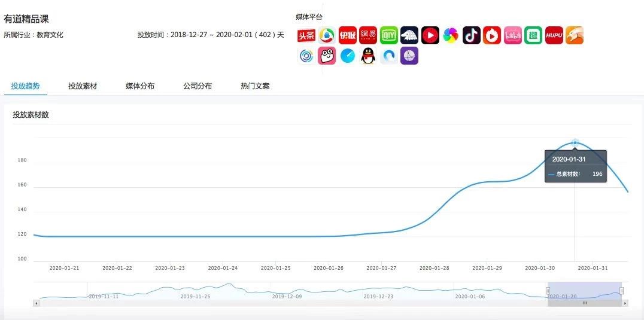This screenshot has width=644, height=320.
Task: Select the pink smiling shrimp mascot icon
Action: click(327, 56)
